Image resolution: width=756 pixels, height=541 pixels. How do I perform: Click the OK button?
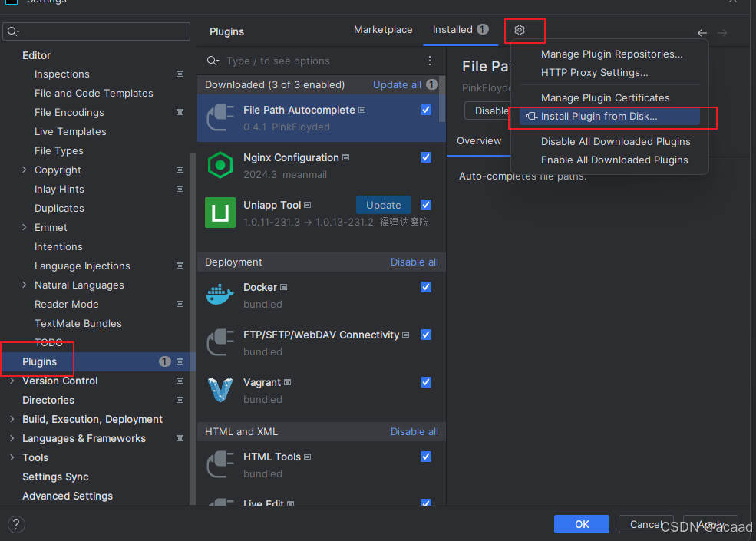(x=582, y=524)
